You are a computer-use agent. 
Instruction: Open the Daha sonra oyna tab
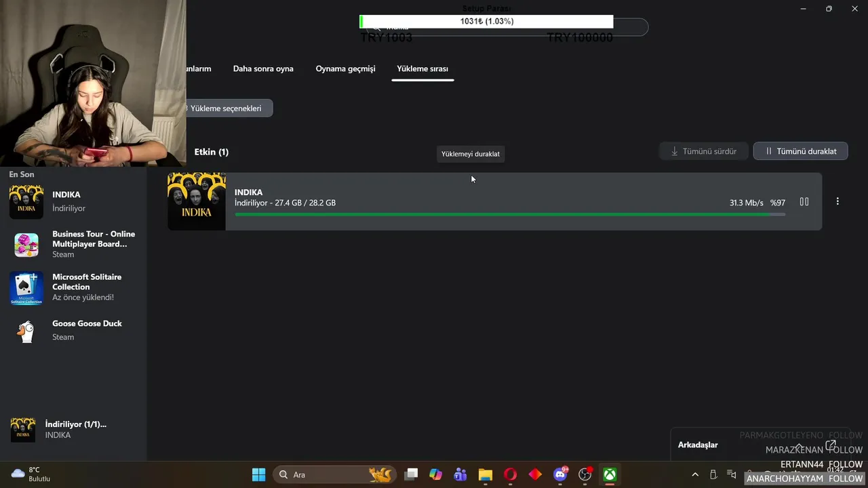point(263,68)
